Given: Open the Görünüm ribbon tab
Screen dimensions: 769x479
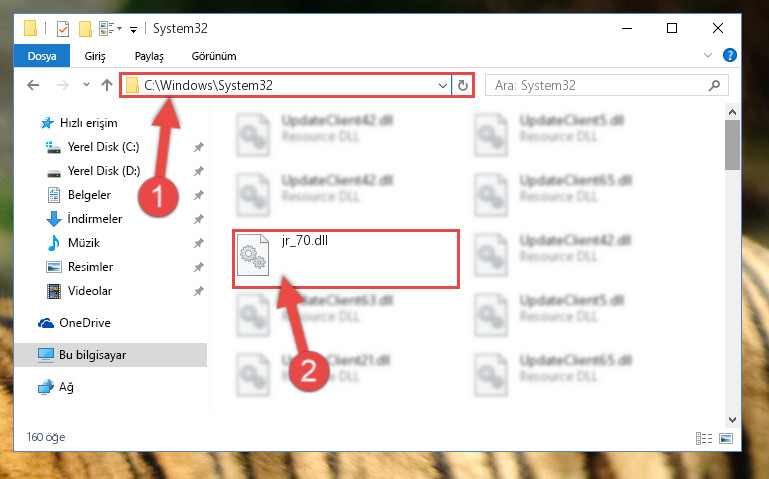Looking at the screenshot, I should click(214, 56).
